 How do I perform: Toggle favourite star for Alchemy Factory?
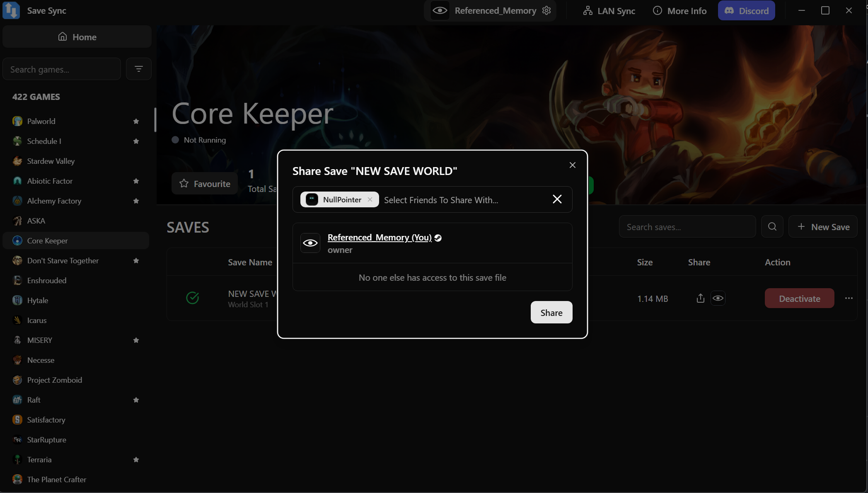click(136, 201)
